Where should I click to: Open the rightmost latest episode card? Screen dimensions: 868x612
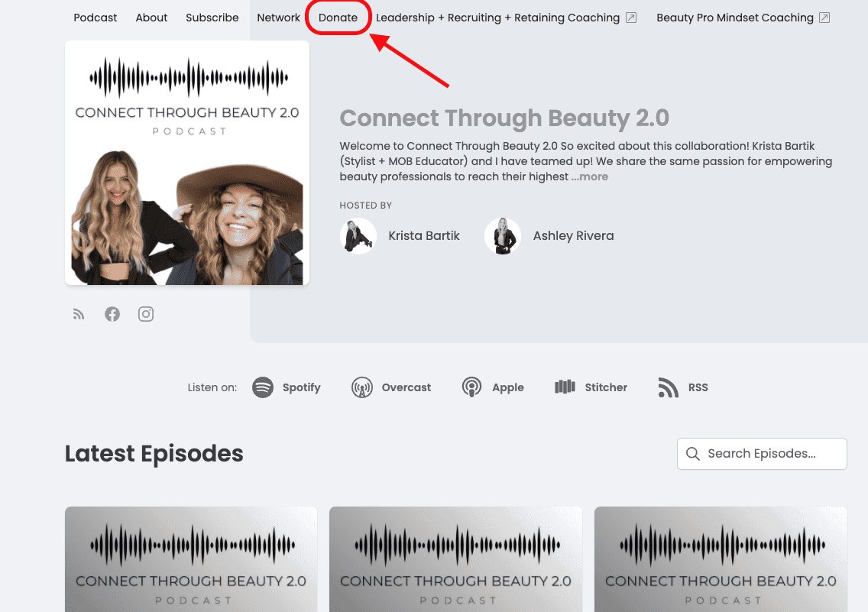721,559
